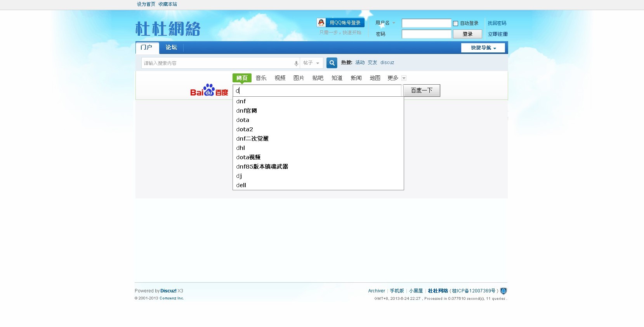Image resolution: width=644 pixels, height=327 pixels.
Task: Click the microphone voice search icon
Action: point(296,63)
